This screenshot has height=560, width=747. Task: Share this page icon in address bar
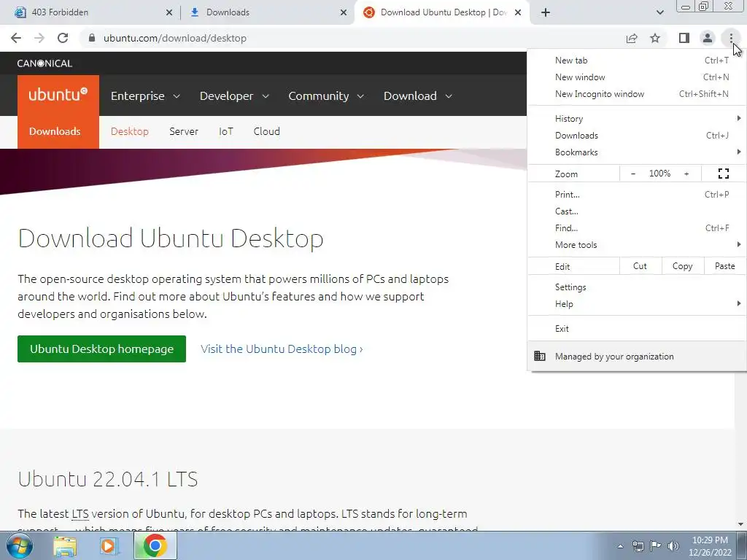coord(632,38)
